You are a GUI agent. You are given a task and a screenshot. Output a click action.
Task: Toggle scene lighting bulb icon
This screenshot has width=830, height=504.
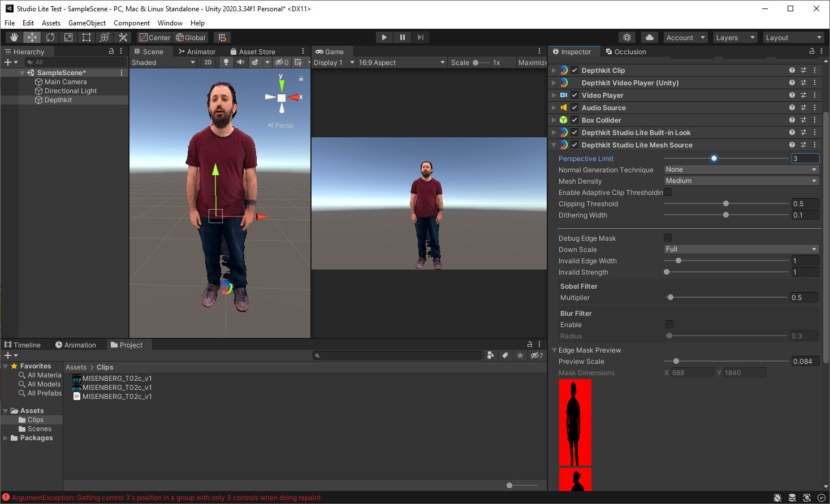(x=226, y=62)
